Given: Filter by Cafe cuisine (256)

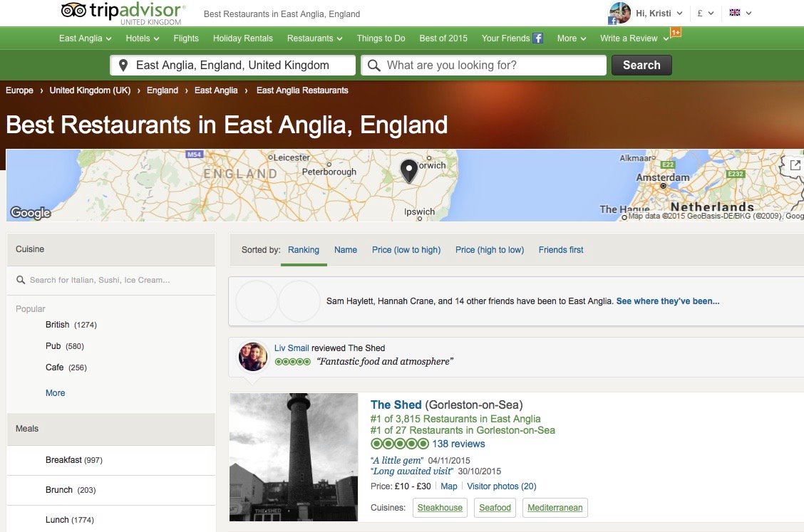Looking at the screenshot, I should 66,367.
